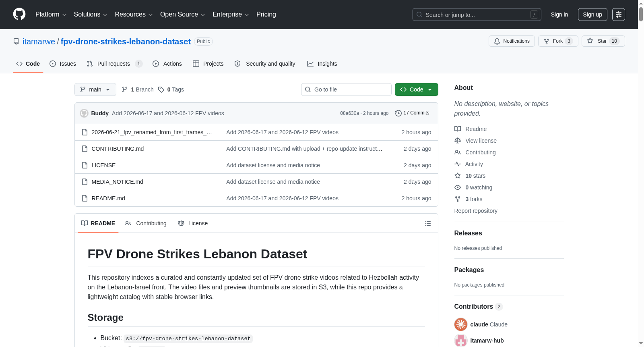
Task: Click the file icon next to LICENSE
Action: 85,165
